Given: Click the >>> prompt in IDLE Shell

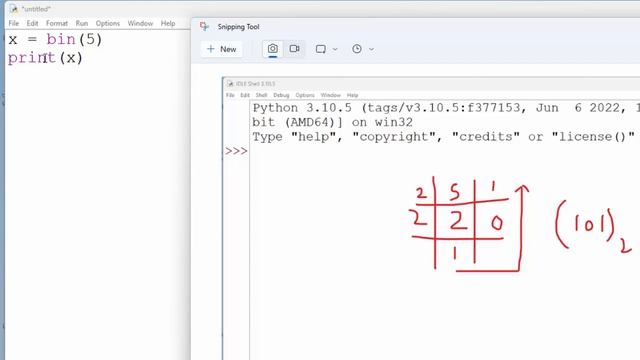Looking at the screenshot, I should click(236, 151).
